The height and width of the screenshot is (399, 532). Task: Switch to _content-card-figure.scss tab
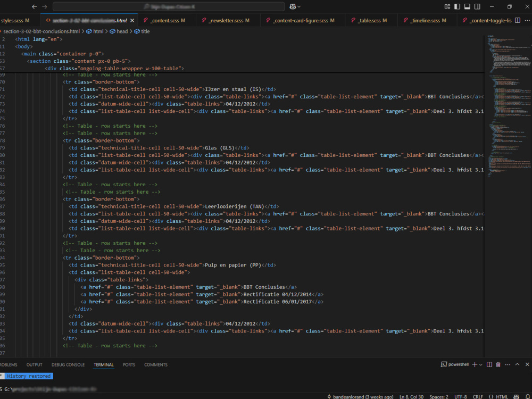click(x=300, y=20)
